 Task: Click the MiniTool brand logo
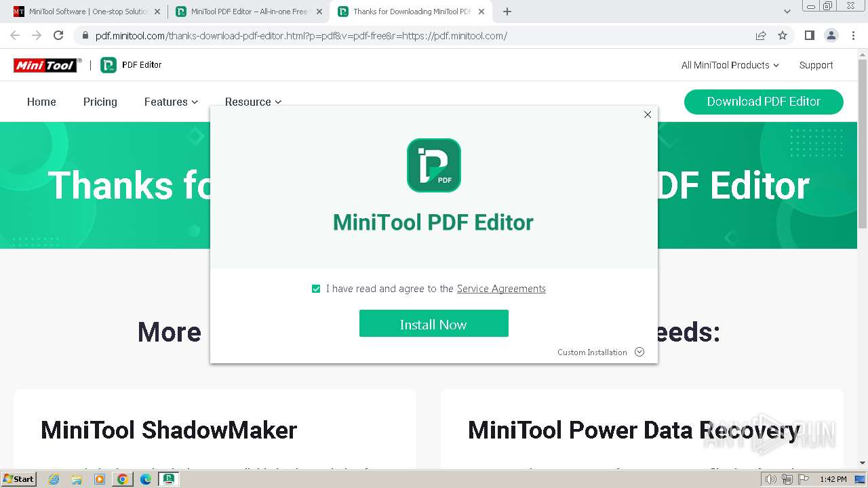tap(47, 65)
